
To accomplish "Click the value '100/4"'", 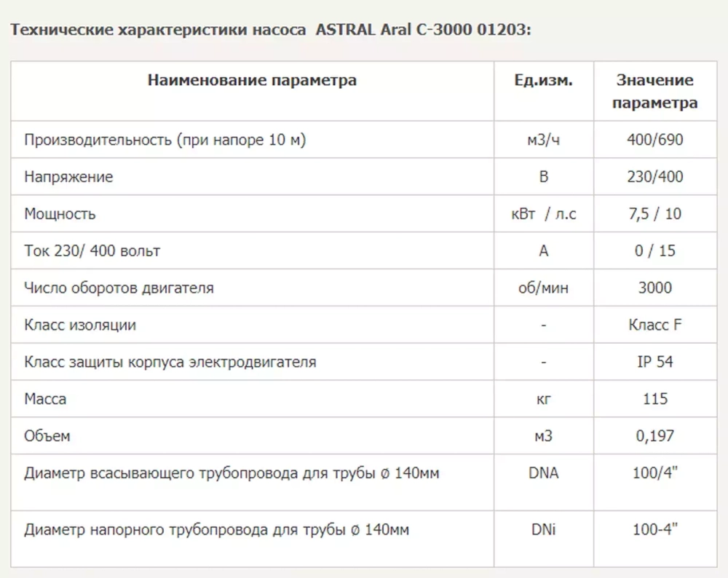I will click(x=654, y=473).
